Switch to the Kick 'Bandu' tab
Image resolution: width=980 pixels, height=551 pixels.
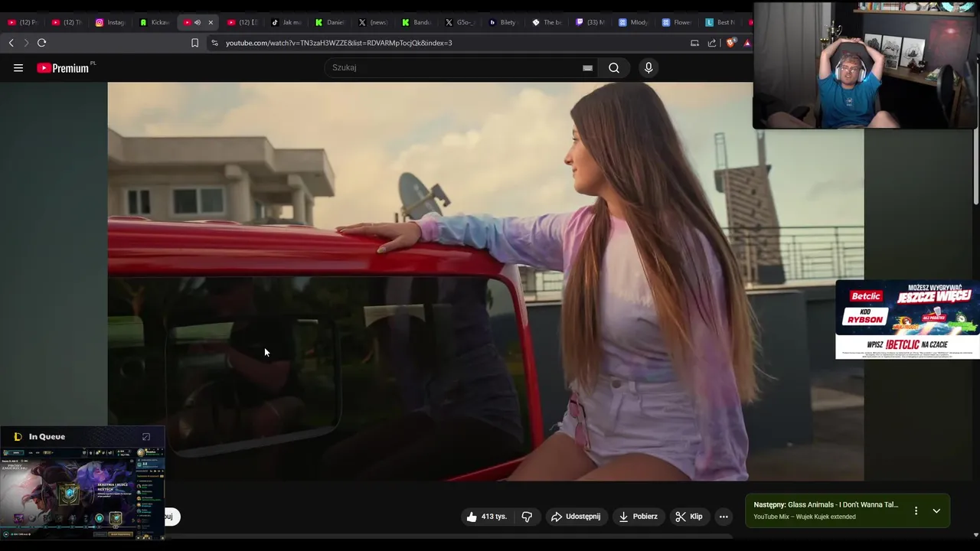pos(418,22)
